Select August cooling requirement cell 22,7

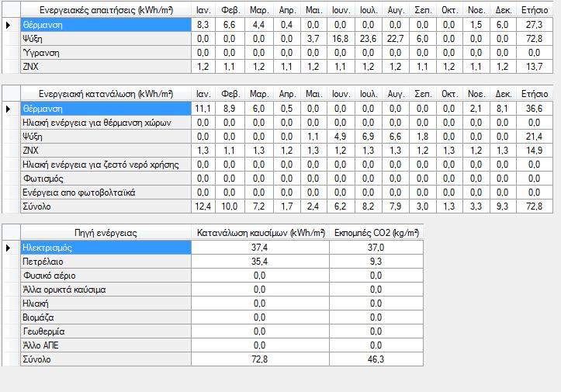pos(396,39)
